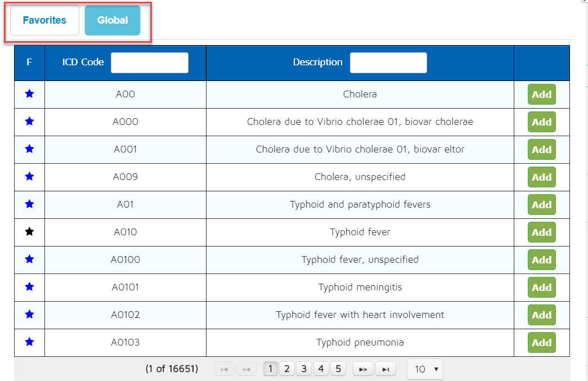Click star icon for A001 row
Screen dimensions: 588x381
29,149
